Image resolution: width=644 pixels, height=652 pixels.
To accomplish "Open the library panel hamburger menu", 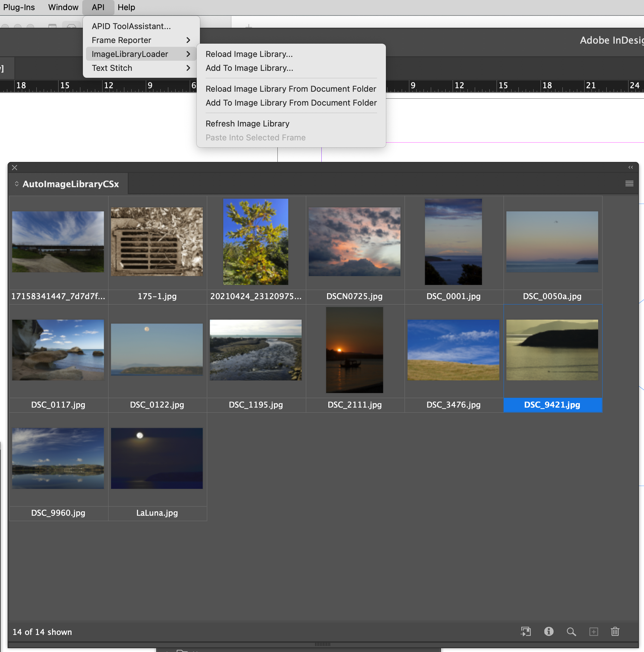I will [629, 184].
